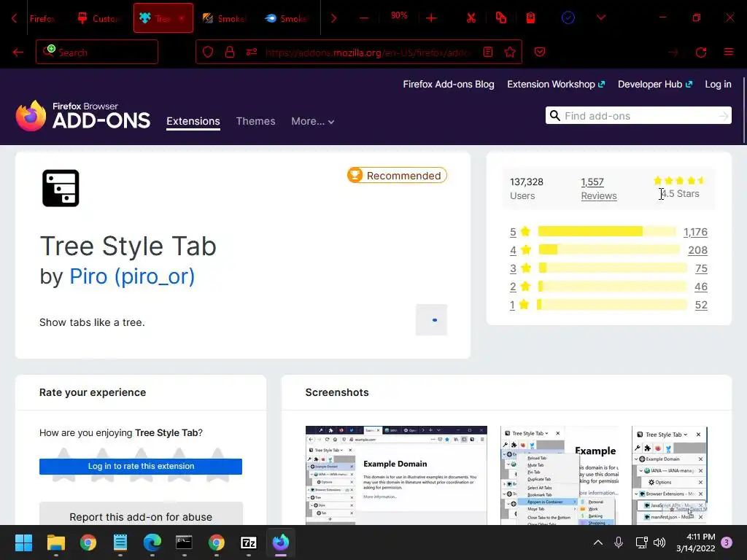Open Windows Start menu
This screenshot has height=560, width=747.
pos(23,542)
